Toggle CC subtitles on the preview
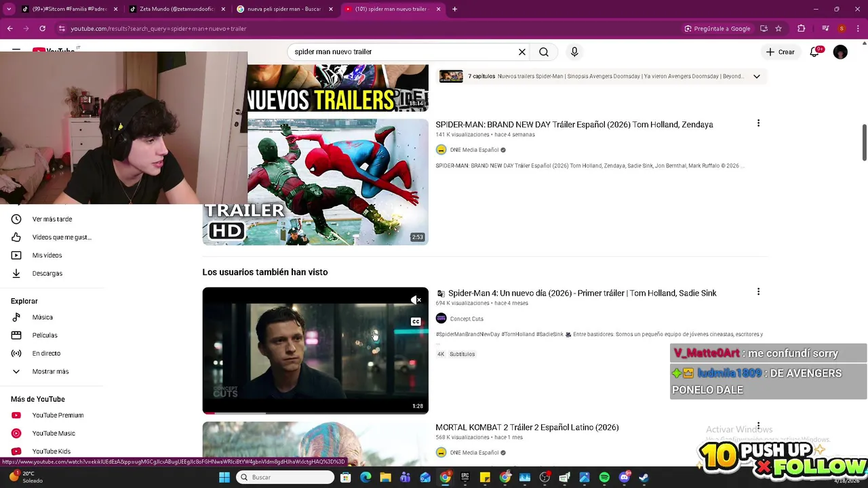The image size is (868, 488). (416, 321)
